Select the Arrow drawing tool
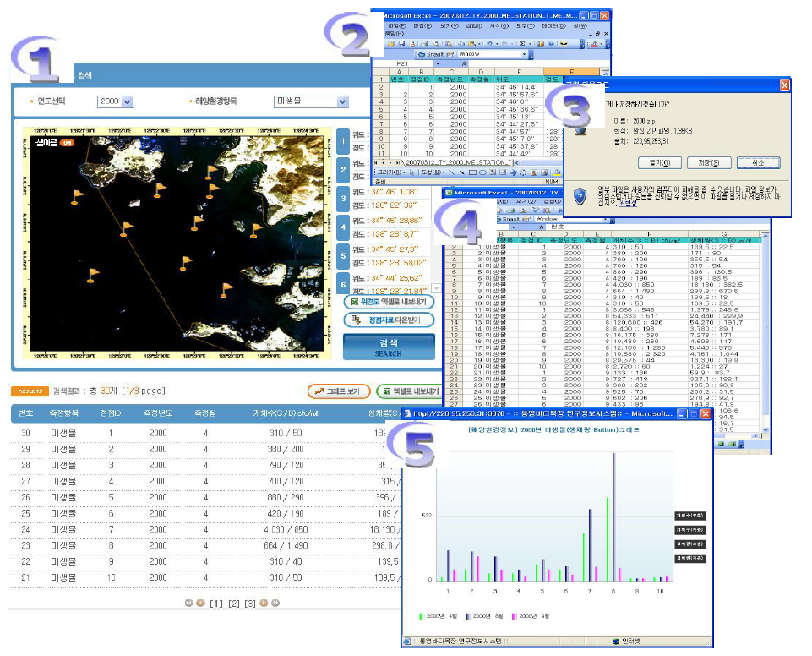 [461, 172]
